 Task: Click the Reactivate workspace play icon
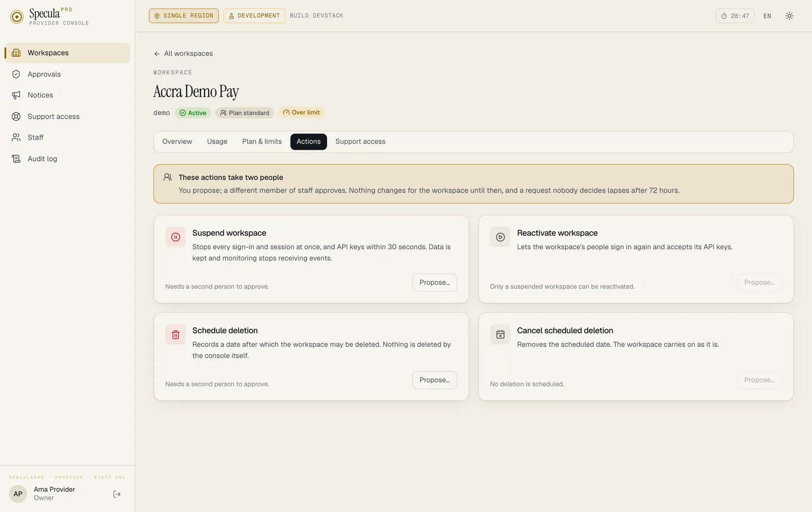point(500,237)
